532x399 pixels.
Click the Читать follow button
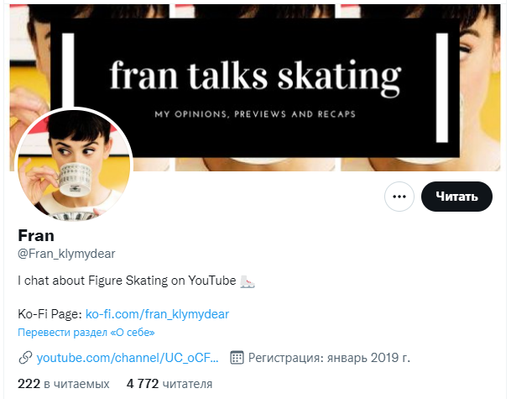(x=456, y=197)
